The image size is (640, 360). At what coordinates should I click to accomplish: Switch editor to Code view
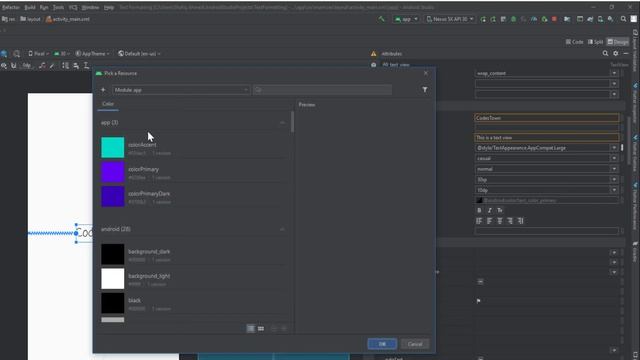click(x=574, y=42)
